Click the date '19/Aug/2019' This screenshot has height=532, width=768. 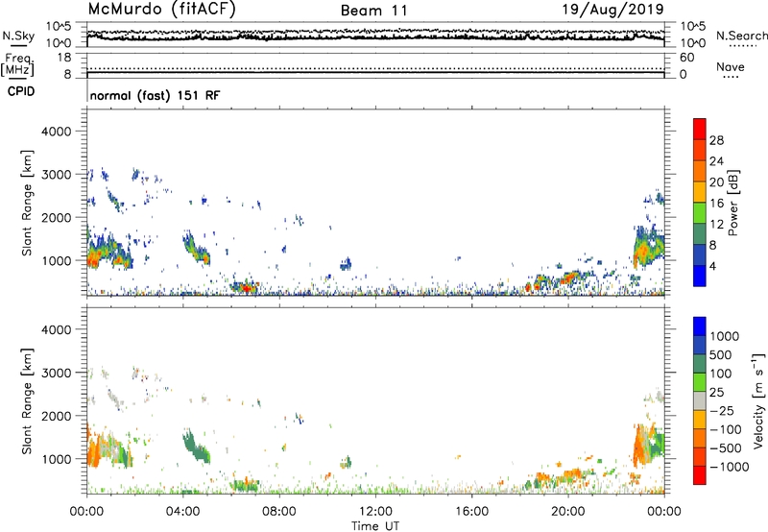(x=612, y=10)
